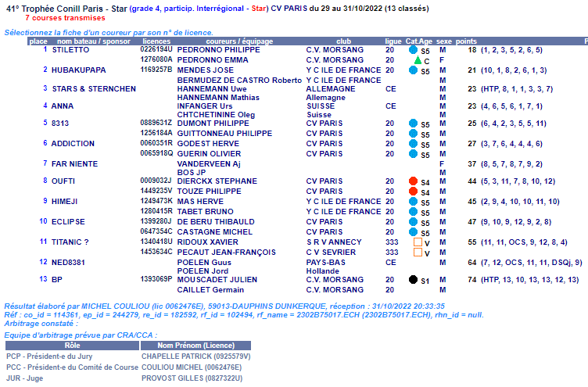Screen dimensions: 588x387
Task: Select boat name STILETTO in first row
Action: [70, 49]
